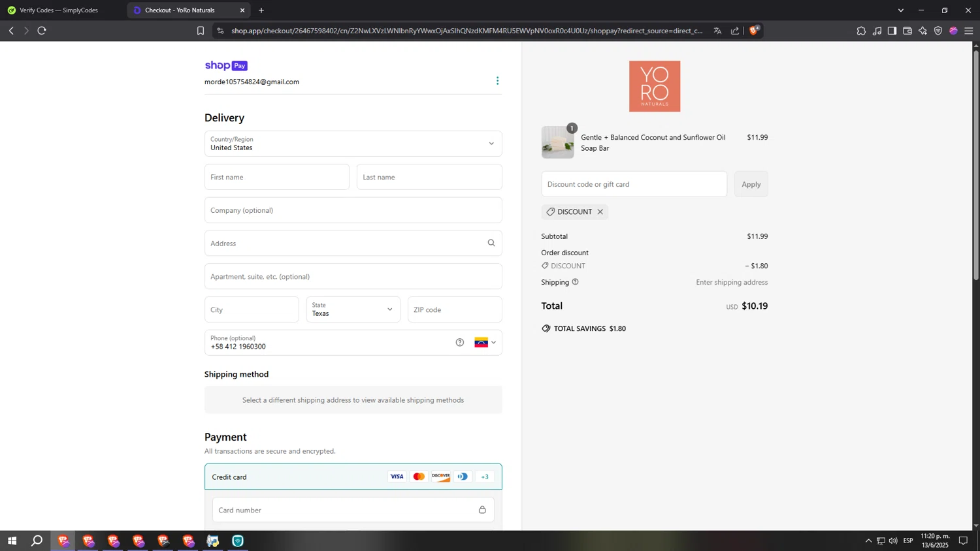The height and width of the screenshot is (551, 980).
Task: Open the taskbar clock showing 11:20 p. m.
Action: click(935, 541)
